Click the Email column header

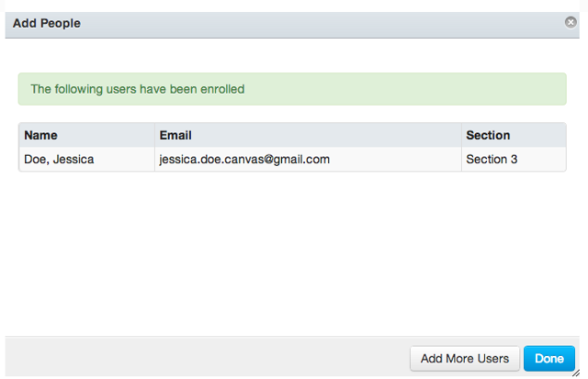pos(175,135)
